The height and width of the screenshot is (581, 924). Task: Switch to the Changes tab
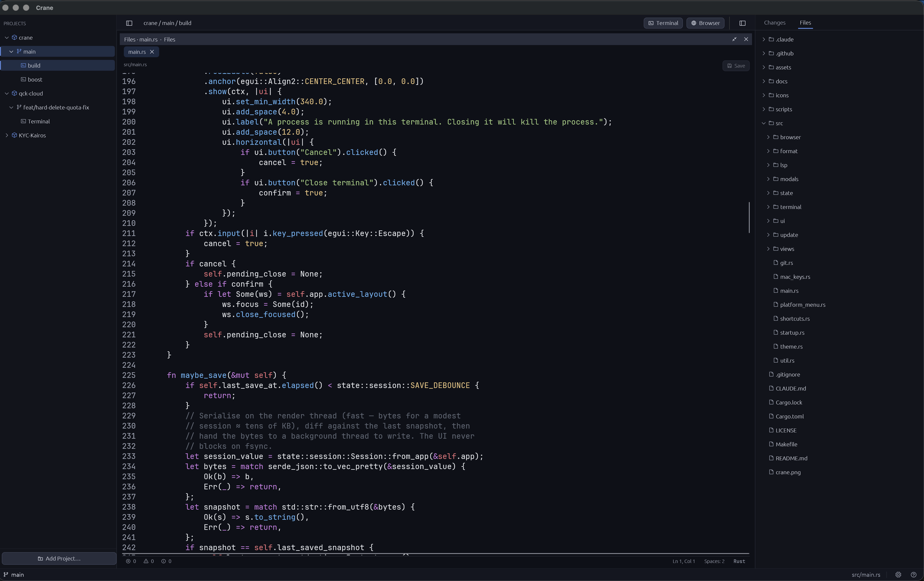774,23
